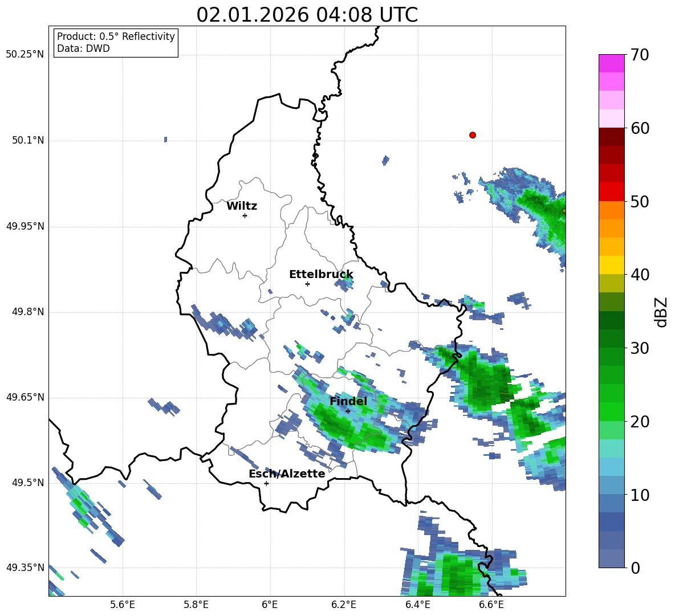Click the Esch/Alzette cross marker

click(266, 483)
